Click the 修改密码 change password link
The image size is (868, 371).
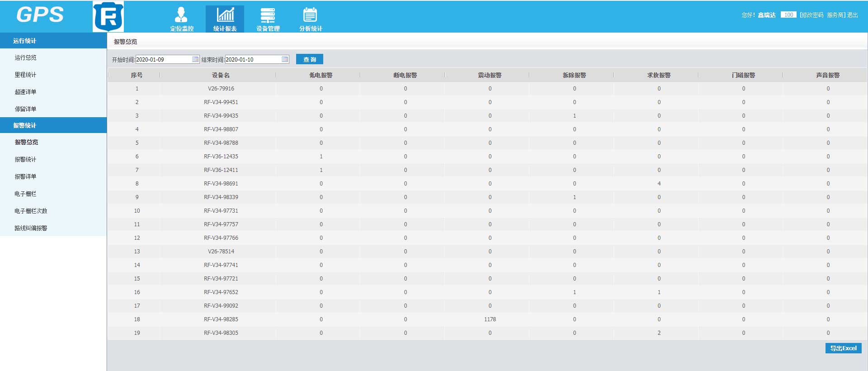click(812, 15)
